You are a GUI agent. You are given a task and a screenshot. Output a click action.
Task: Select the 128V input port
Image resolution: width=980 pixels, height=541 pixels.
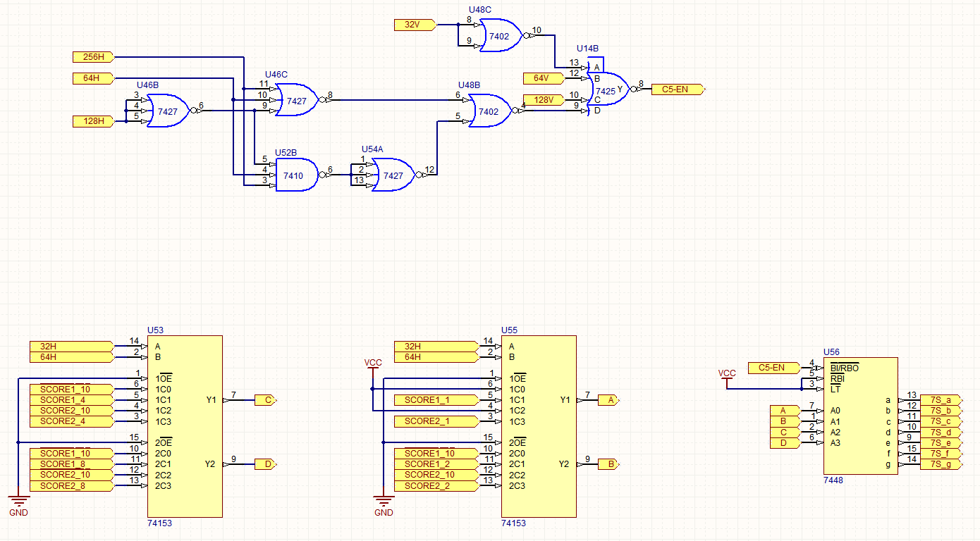pyautogui.click(x=544, y=100)
